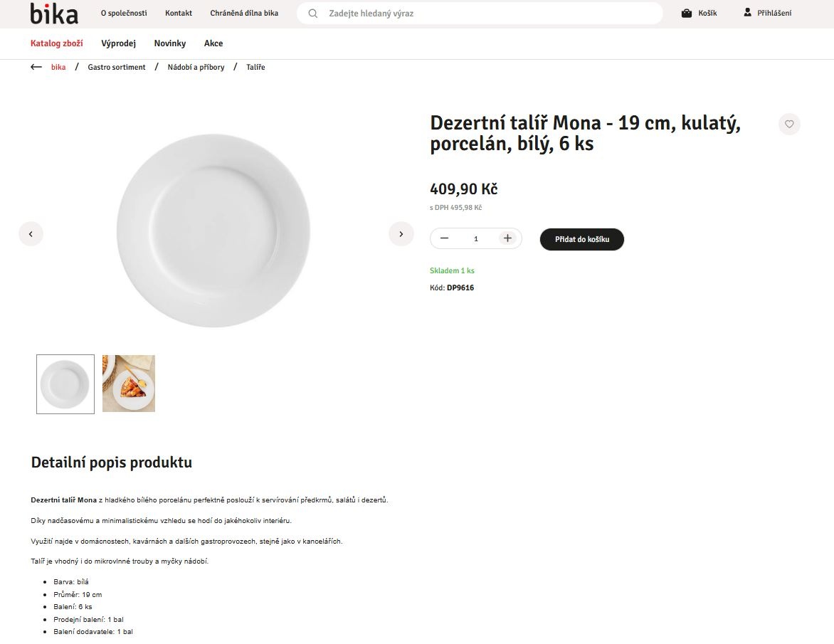Click the bika logo
834x644 pixels.
click(54, 14)
